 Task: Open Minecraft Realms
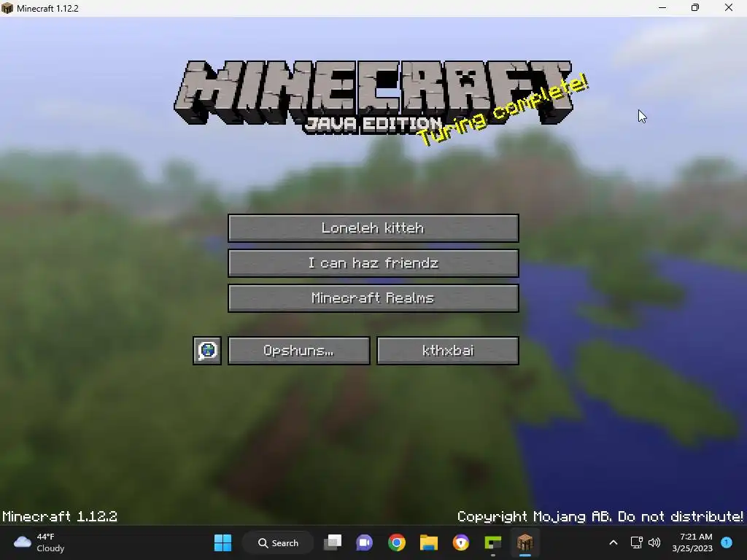click(x=373, y=298)
